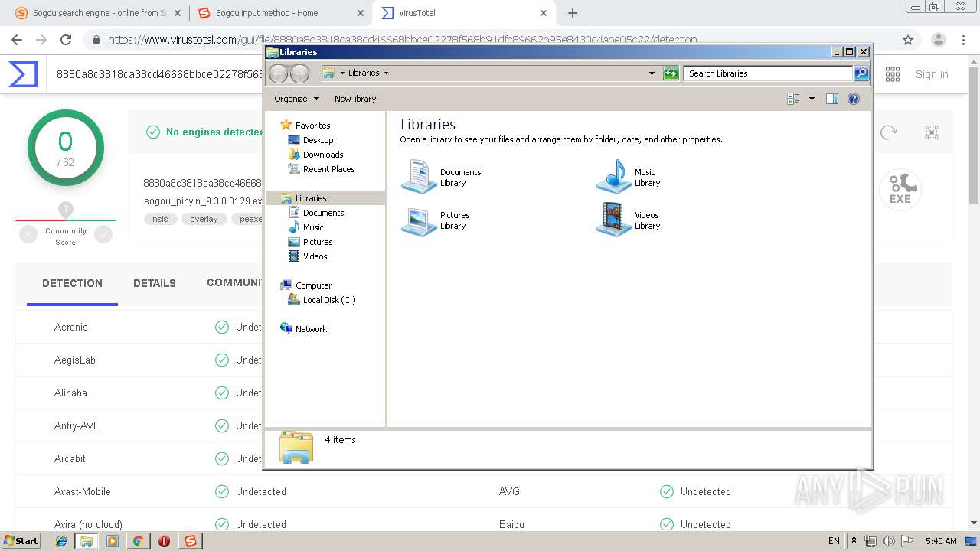Vote negative on community score
980x551 pixels.
pyautogui.click(x=28, y=235)
